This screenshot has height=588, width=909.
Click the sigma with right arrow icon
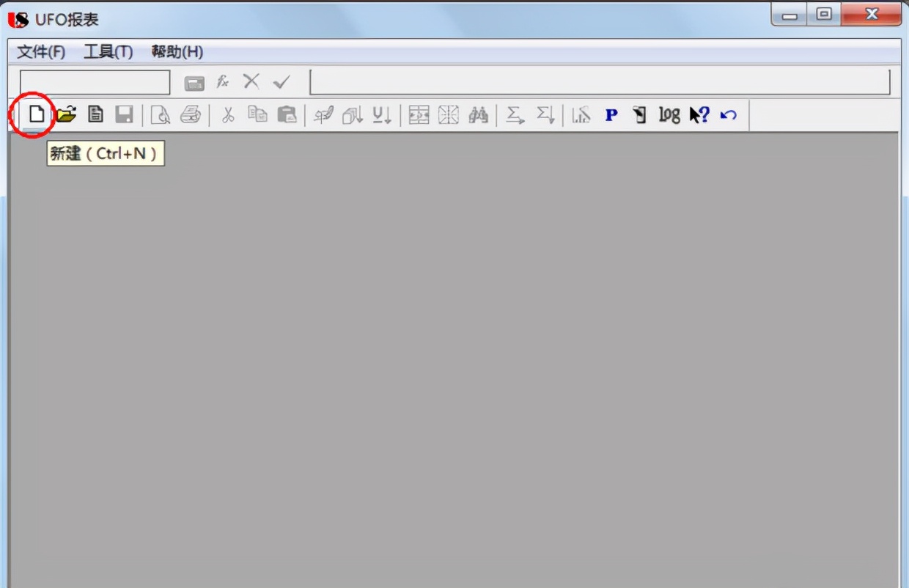click(516, 115)
